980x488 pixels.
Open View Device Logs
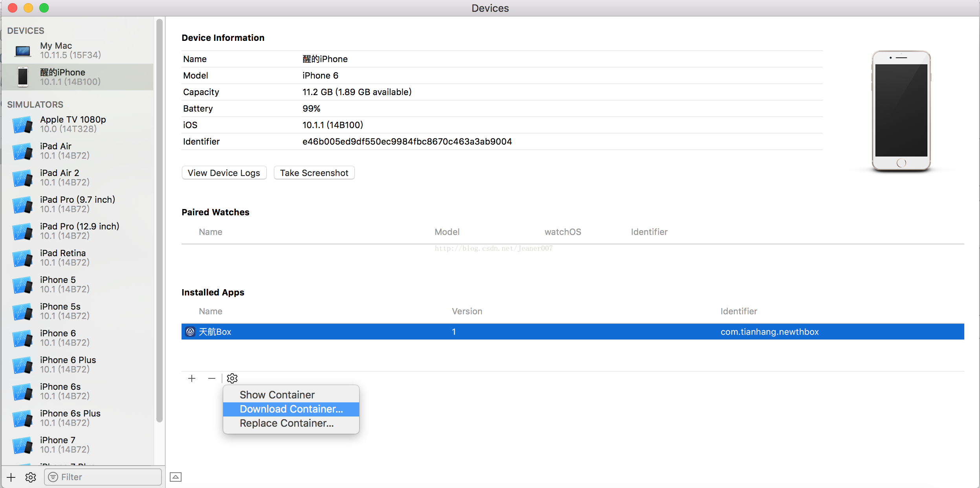(224, 173)
